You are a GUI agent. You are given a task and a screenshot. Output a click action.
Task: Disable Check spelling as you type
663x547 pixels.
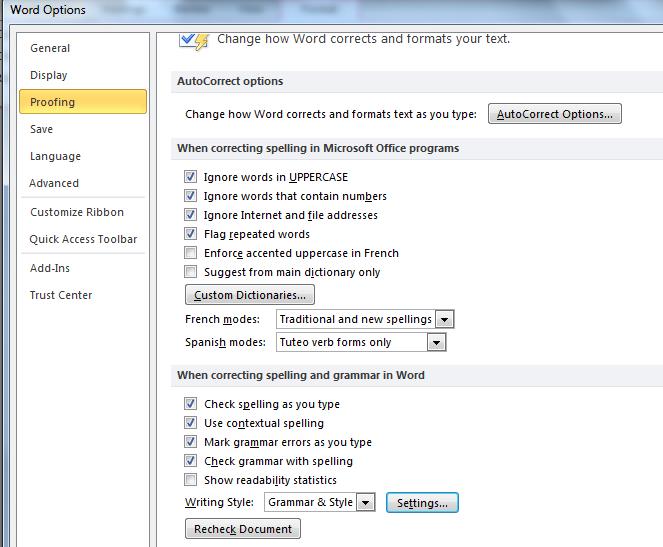(190, 404)
